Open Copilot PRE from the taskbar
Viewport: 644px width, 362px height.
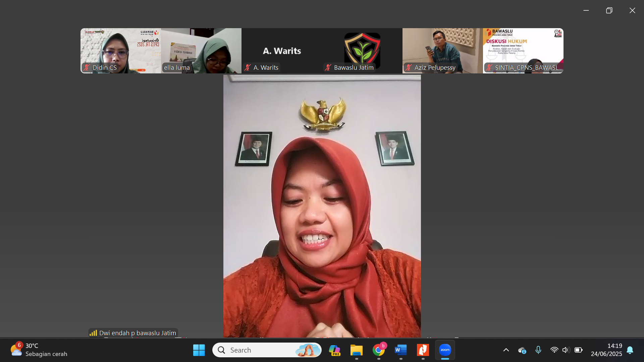pyautogui.click(x=335, y=350)
